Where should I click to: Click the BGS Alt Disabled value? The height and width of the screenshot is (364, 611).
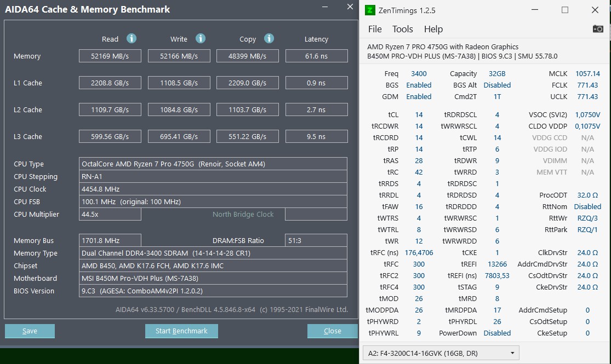(497, 85)
